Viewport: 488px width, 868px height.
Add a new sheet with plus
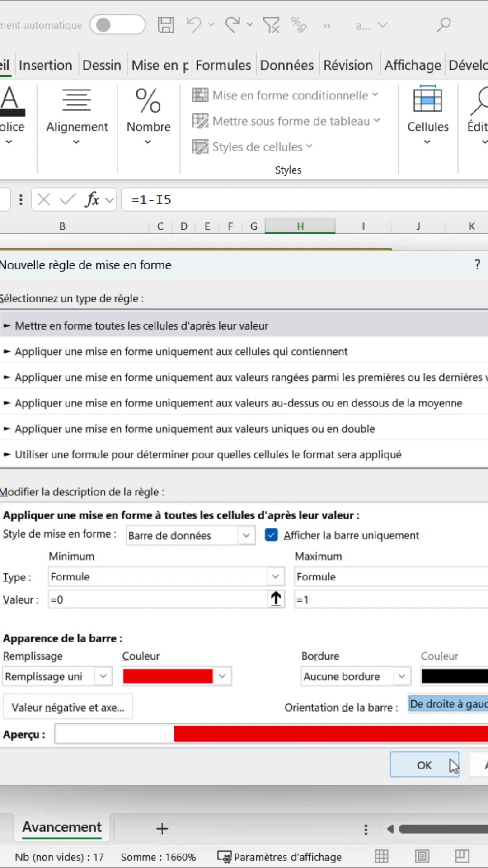click(162, 829)
